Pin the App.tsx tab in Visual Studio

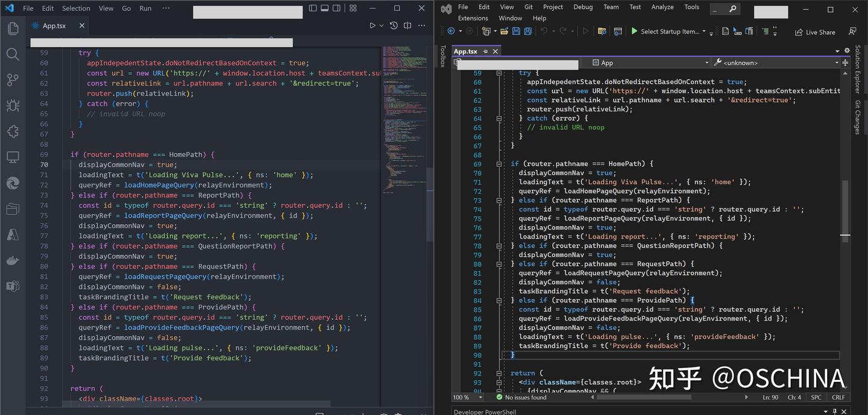pos(485,52)
